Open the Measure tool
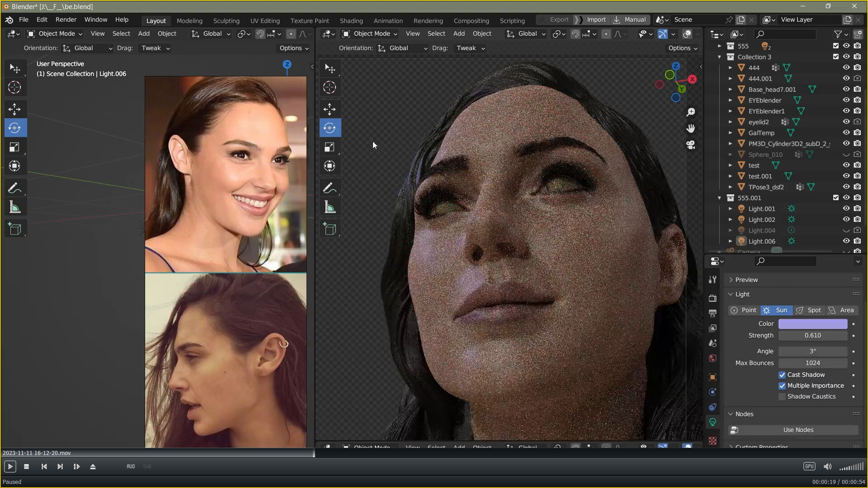868x488 pixels. coord(15,207)
